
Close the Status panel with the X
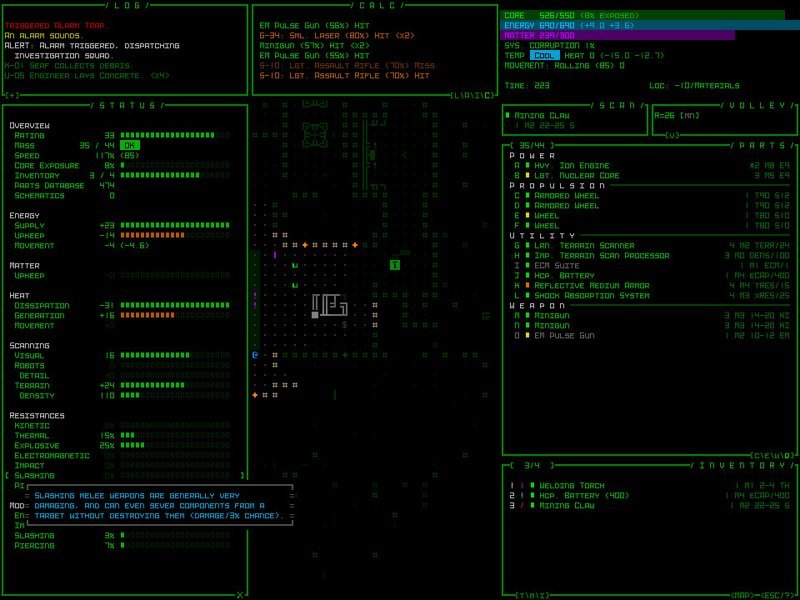pos(240,595)
